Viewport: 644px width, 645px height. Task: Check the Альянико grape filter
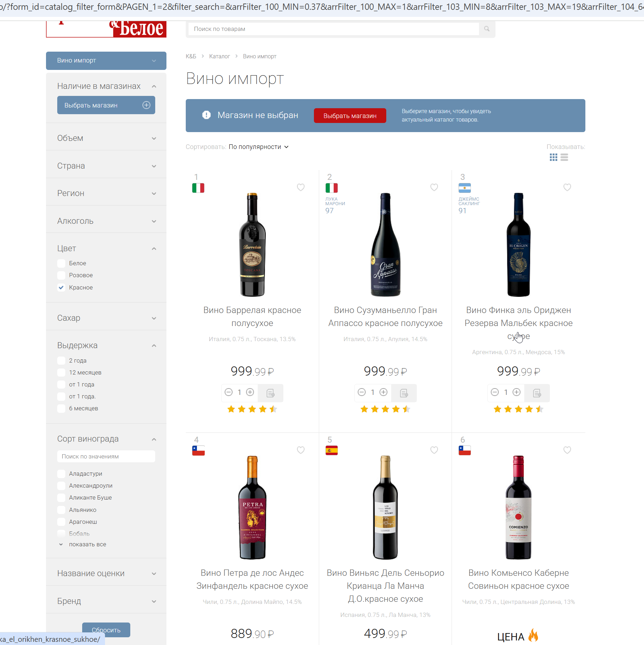pyautogui.click(x=61, y=510)
